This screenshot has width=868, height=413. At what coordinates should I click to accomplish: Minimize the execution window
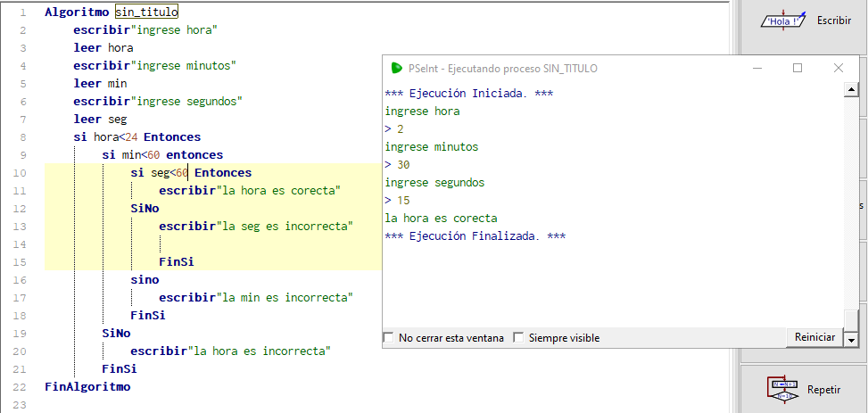tap(757, 68)
